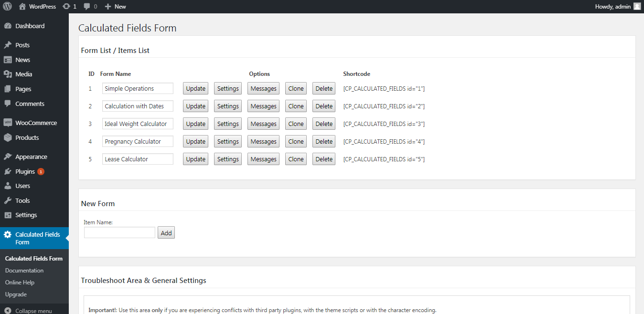This screenshot has height=314, width=644.
Task: Click the Pages sidebar icon
Action: point(8,89)
